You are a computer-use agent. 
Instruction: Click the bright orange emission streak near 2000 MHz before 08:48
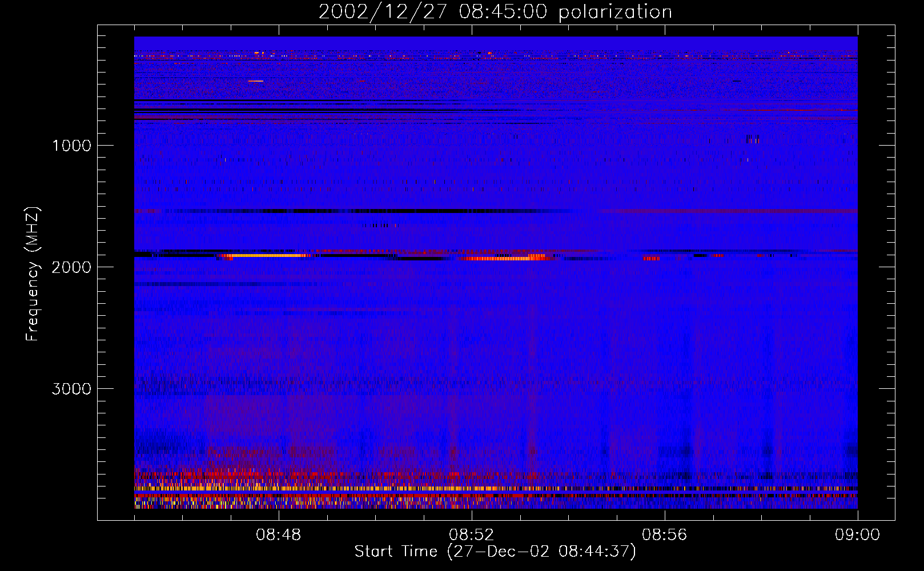coord(266,256)
